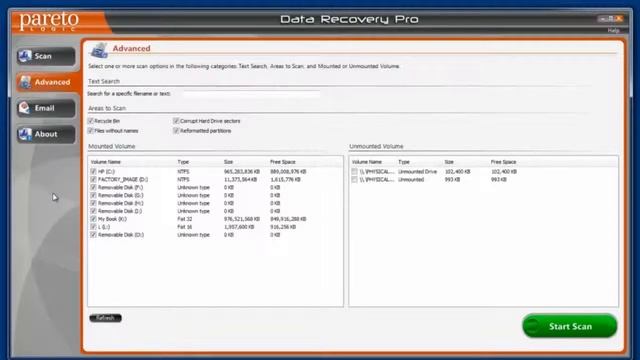This screenshot has width=640, height=360.
Task: Sort Mounted Volume list by Size column
Action: 228,162
